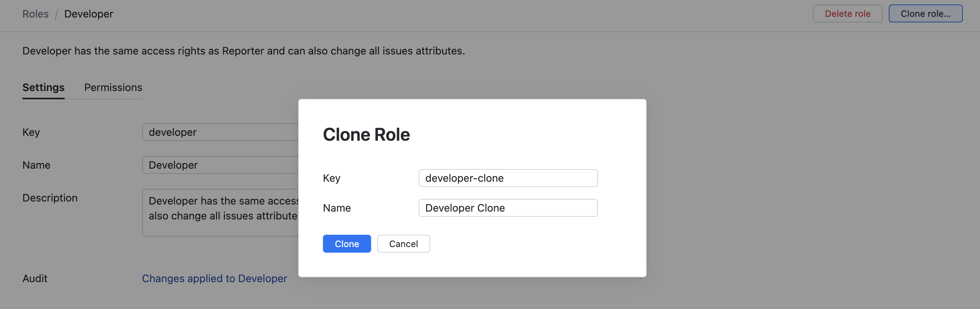Click the Developer breadcrumb item
The image size is (980, 309).
[89, 14]
